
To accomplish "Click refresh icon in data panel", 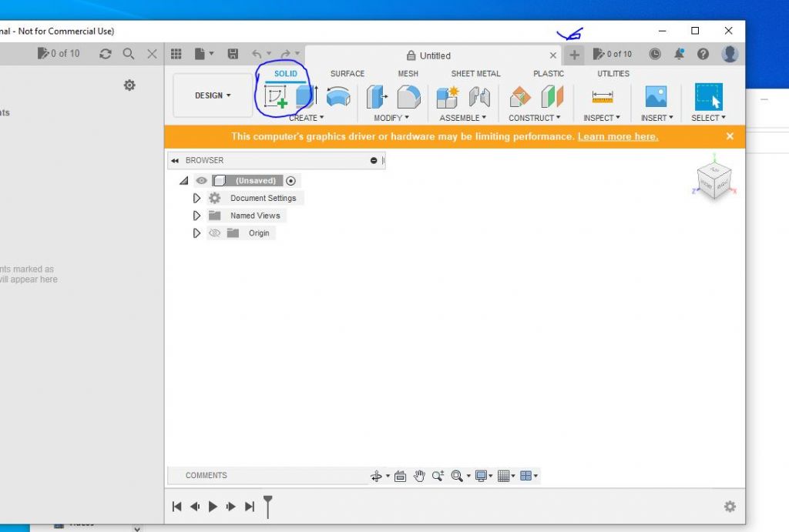I will tap(105, 54).
